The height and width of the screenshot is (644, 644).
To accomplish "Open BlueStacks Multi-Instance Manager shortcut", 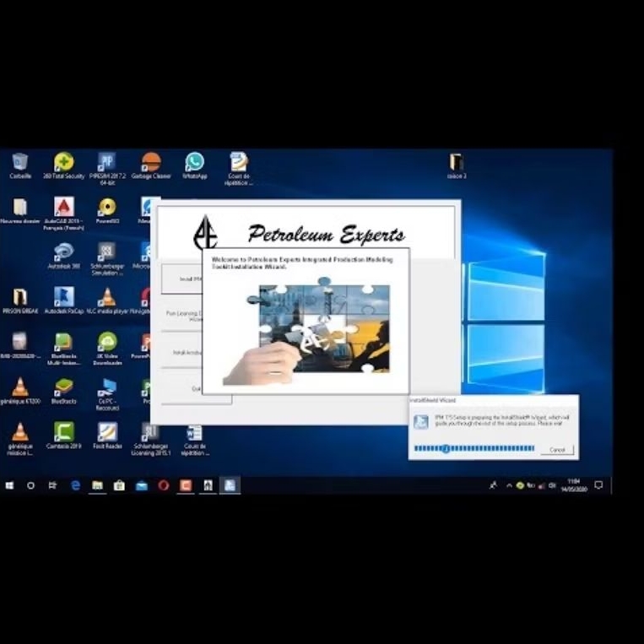I will (x=63, y=349).
